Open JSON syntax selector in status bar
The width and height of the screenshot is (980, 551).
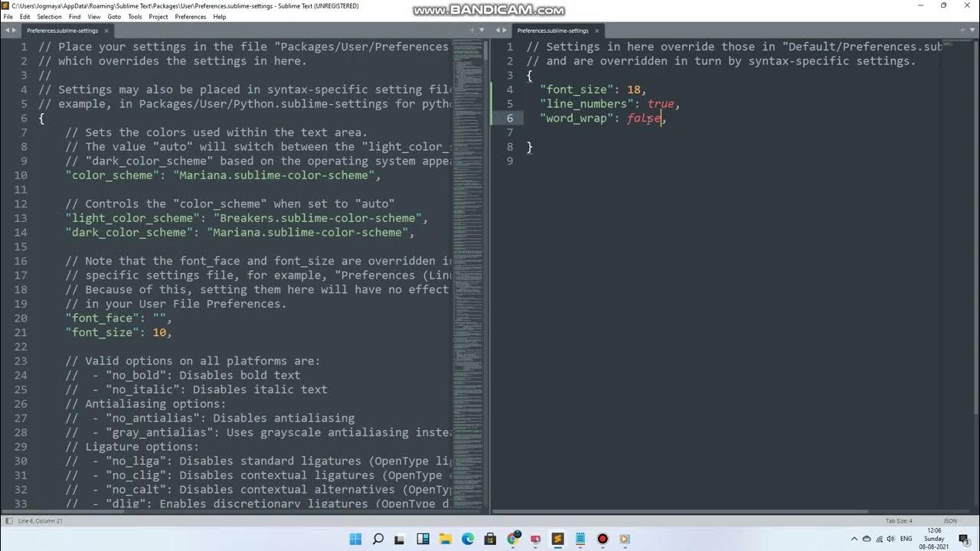click(950, 521)
